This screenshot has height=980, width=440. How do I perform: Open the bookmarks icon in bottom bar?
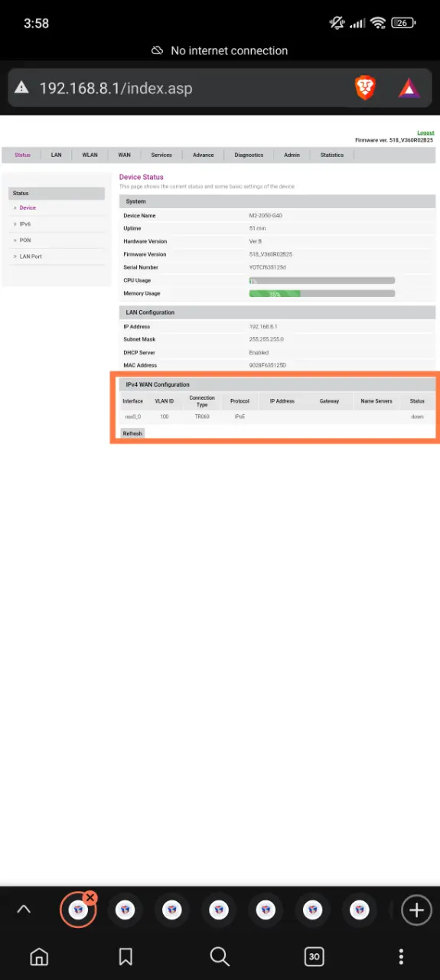[126, 956]
